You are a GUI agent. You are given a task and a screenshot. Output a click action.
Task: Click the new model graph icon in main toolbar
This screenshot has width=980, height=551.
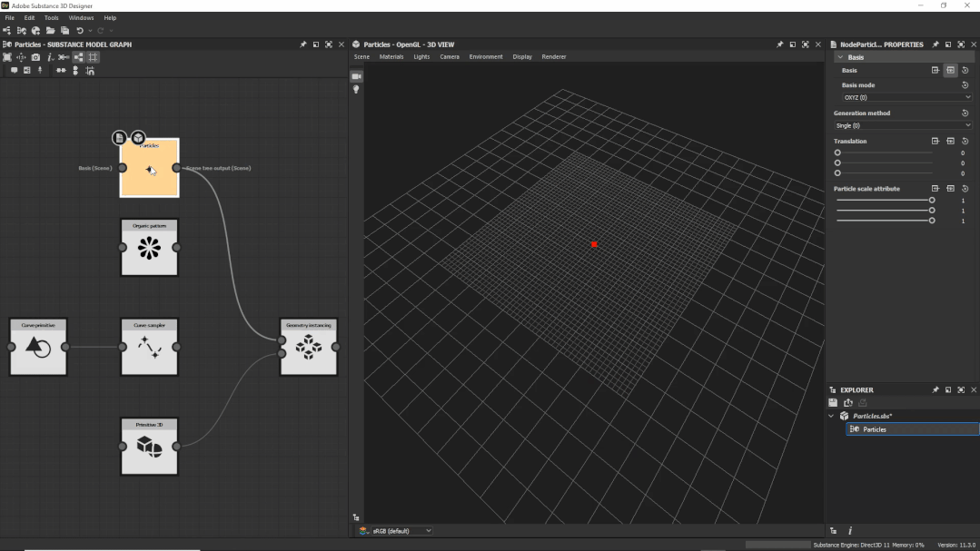(x=21, y=31)
